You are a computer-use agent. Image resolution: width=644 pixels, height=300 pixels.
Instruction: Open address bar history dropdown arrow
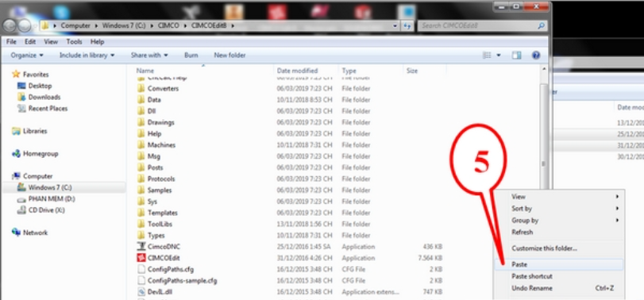(x=395, y=26)
